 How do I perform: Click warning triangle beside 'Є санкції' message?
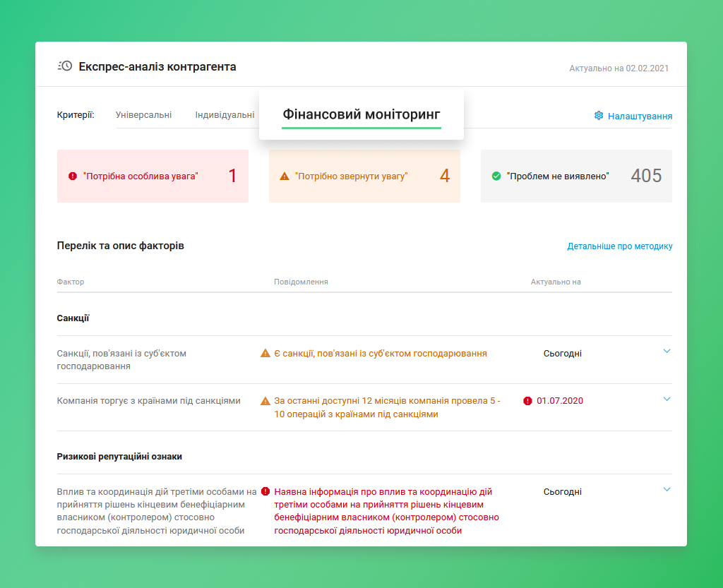tap(265, 354)
